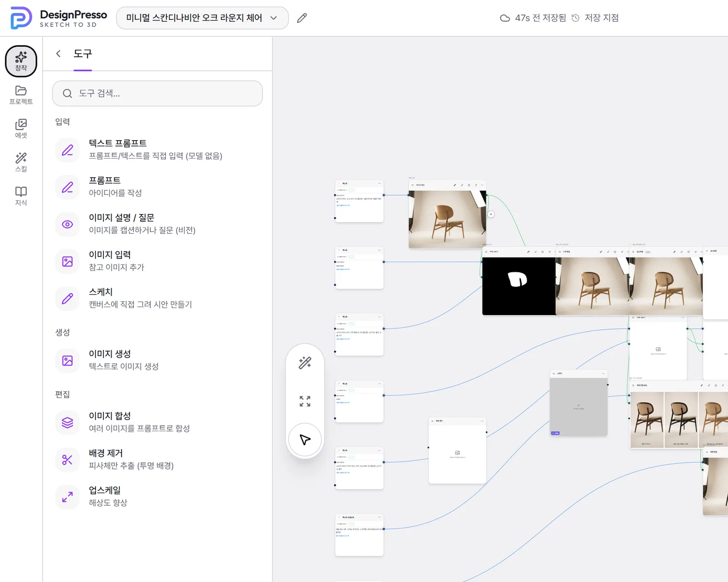Click the 이미지 생성 label
The height and width of the screenshot is (582, 728).
pos(110,354)
